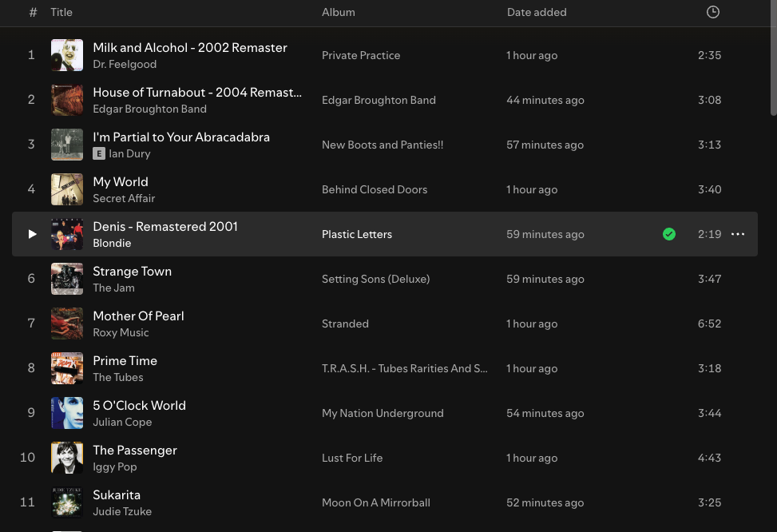Click Prime Time cover art thumbnail
This screenshot has width=777, height=532.
[67, 368]
